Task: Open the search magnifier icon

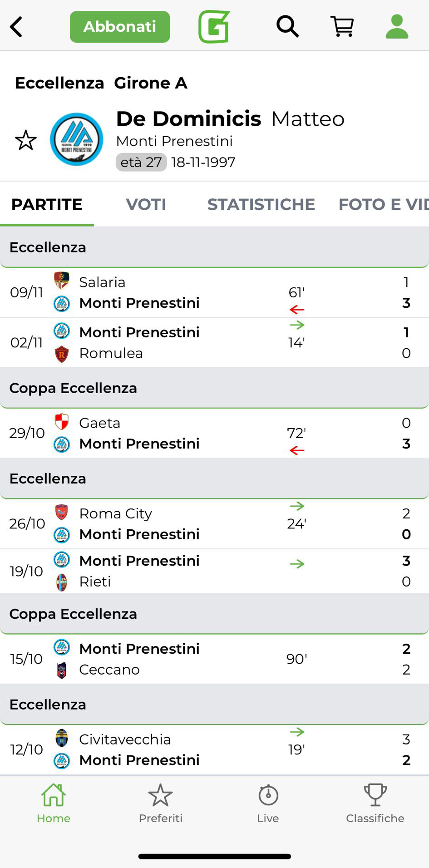Action: [287, 27]
